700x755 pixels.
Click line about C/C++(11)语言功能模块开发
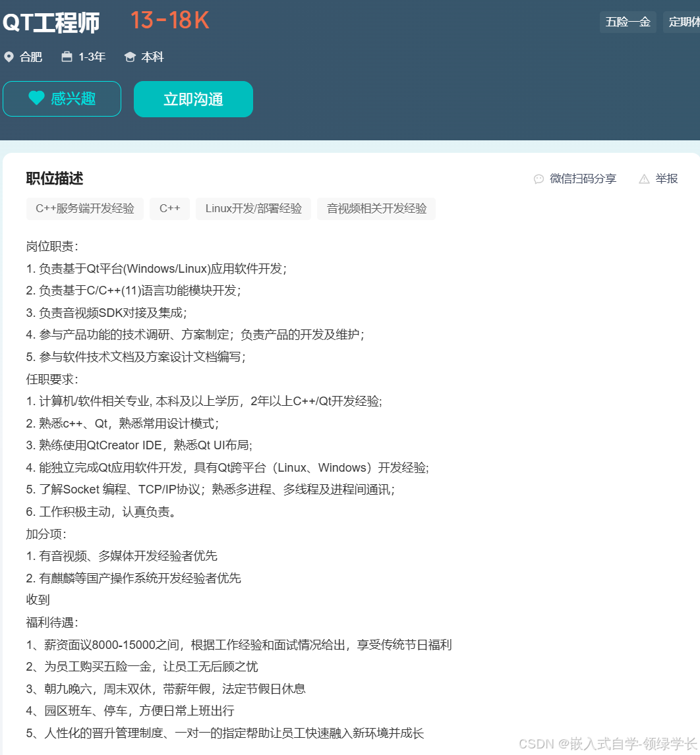coord(133,291)
